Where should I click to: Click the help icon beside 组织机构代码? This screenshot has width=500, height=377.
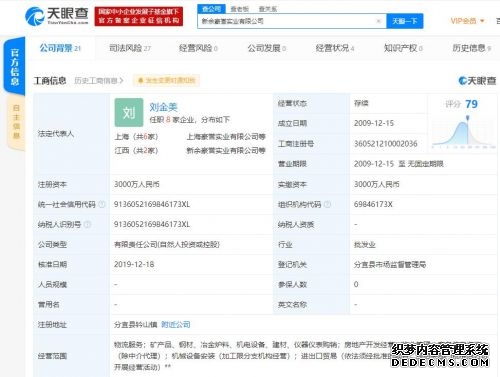[x=327, y=204]
